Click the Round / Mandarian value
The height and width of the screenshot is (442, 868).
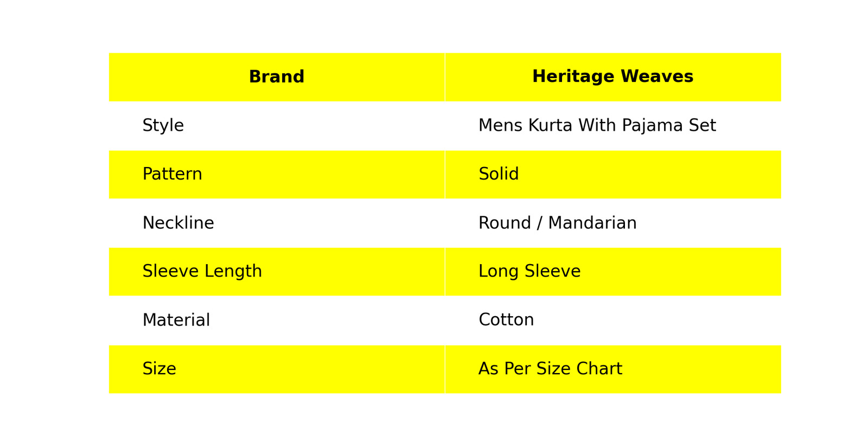[x=557, y=223]
